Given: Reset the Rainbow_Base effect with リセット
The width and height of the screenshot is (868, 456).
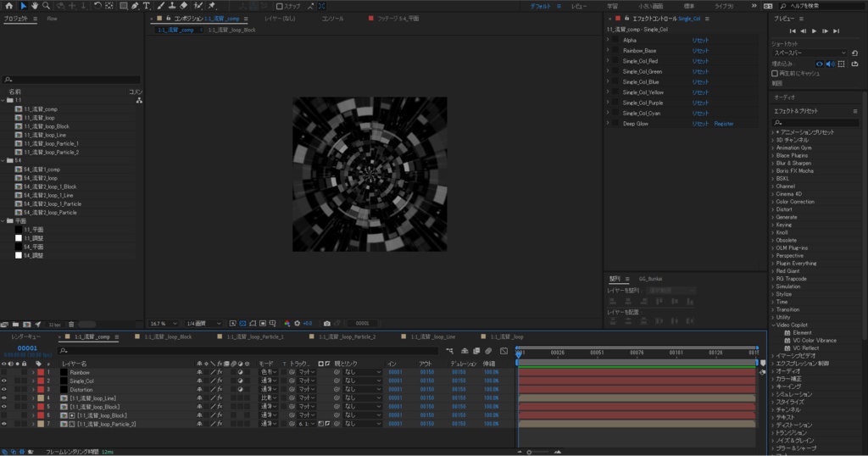Looking at the screenshot, I should click(700, 50).
